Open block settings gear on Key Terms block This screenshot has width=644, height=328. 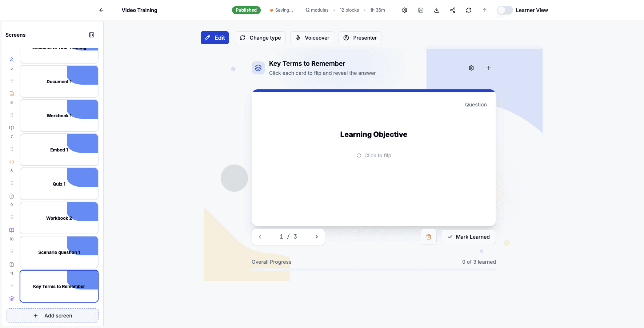(x=471, y=68)
